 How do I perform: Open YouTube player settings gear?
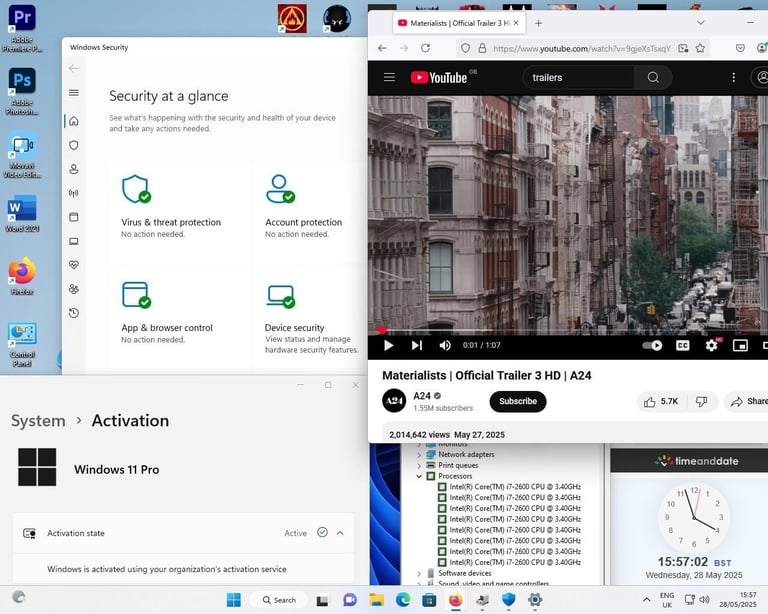(711, 345)
